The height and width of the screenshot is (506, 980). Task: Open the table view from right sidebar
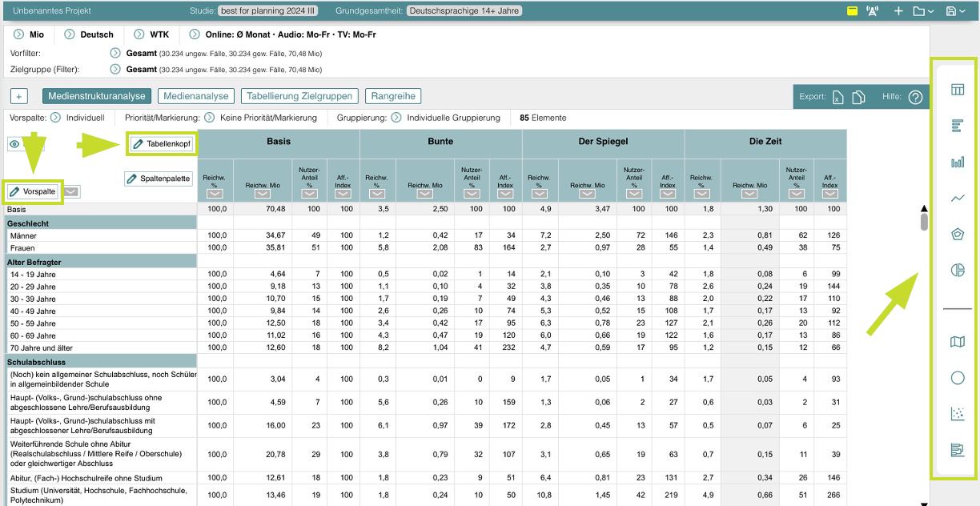point(957,90)
